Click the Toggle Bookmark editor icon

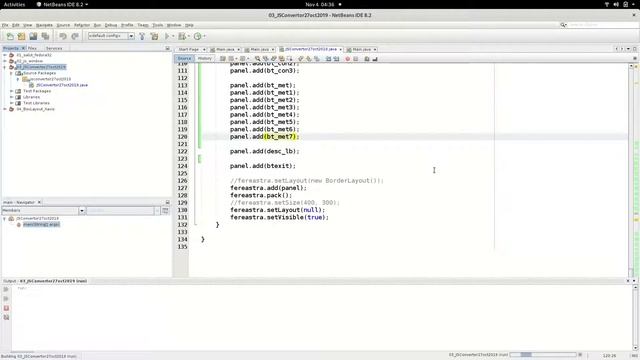point(317,59)
